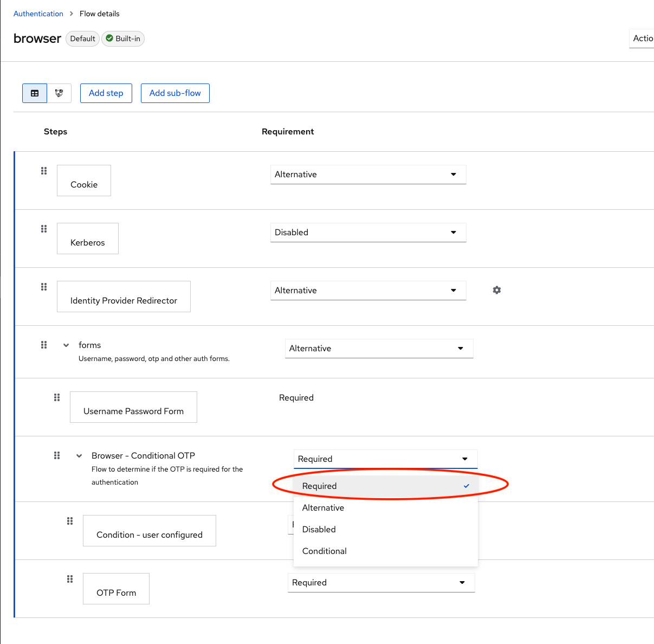Switch to table view icon
The height and width of the screenshot is (644, 654).
click(x=35, y=93)
